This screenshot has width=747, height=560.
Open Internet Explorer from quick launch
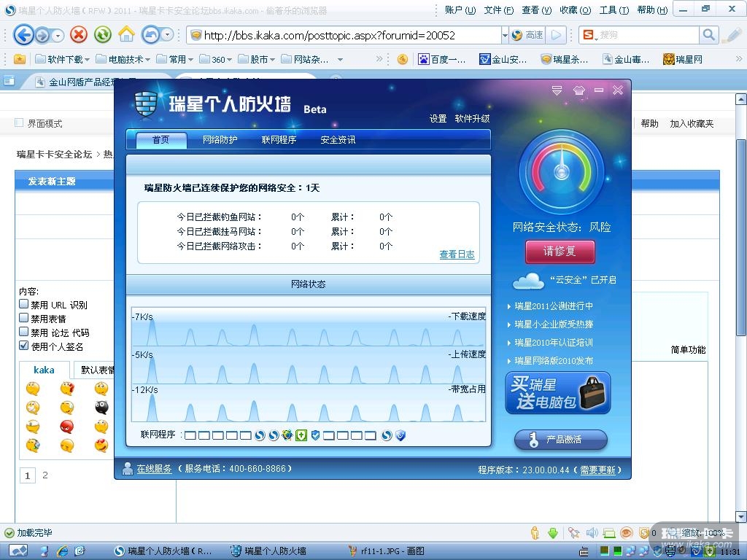63,551
